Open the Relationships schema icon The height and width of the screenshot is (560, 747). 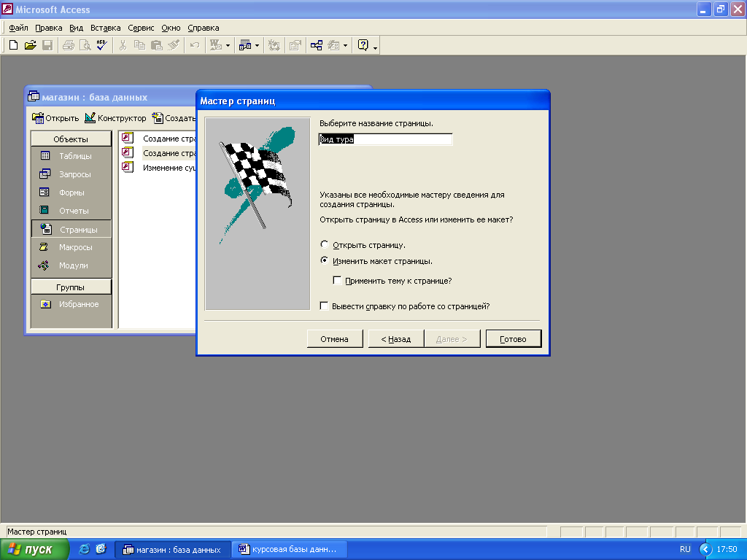point(317,45)
